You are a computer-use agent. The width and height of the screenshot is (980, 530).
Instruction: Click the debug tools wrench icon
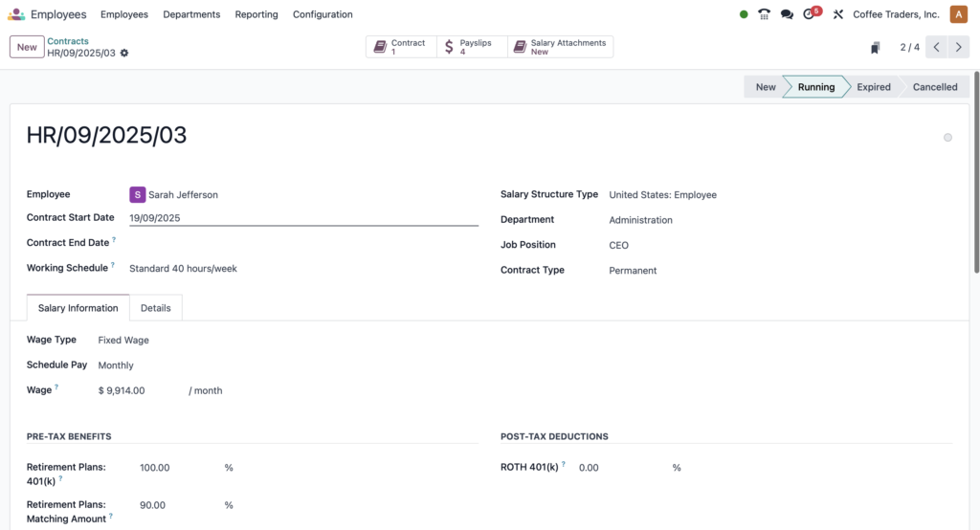click(838, 14)
